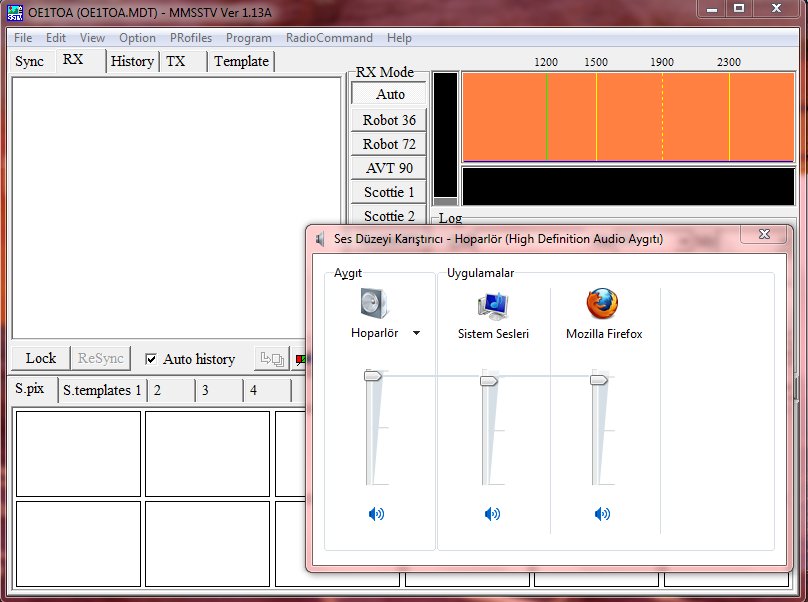
Task: Mute Sistem Sesleri volume
Action: click(492, 514)
